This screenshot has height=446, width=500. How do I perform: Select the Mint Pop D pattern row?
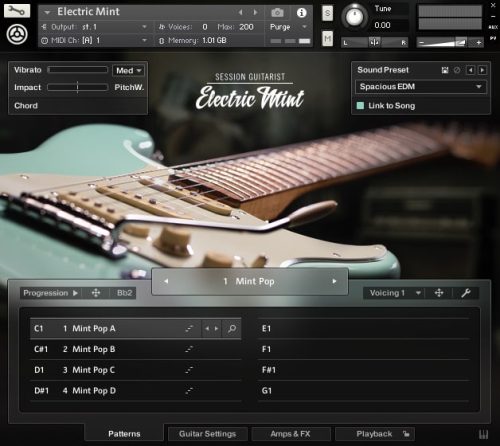(x=136, y=391)
